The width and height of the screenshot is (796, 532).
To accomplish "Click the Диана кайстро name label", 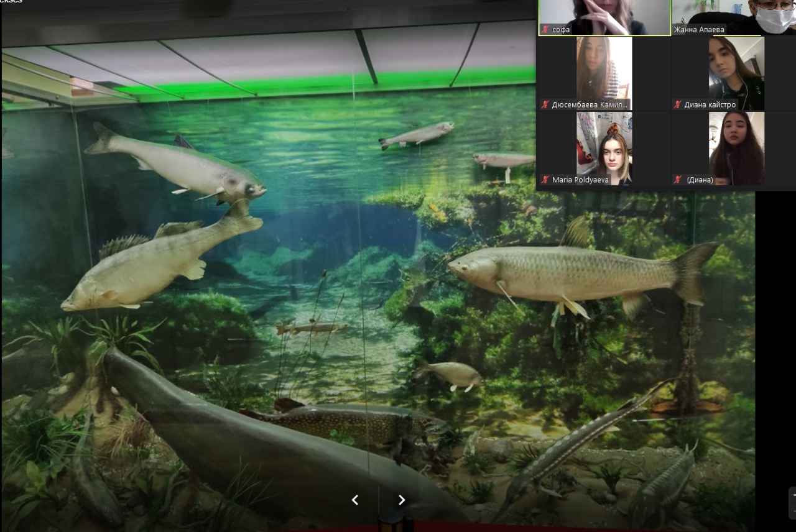I will click(x=710, y=104).
